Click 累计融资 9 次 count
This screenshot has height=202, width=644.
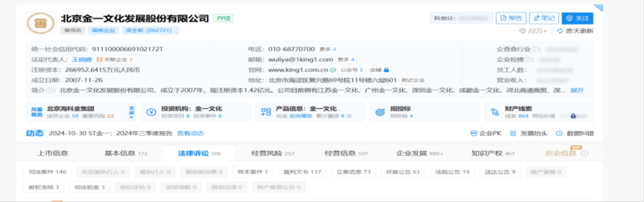[333, 117]
